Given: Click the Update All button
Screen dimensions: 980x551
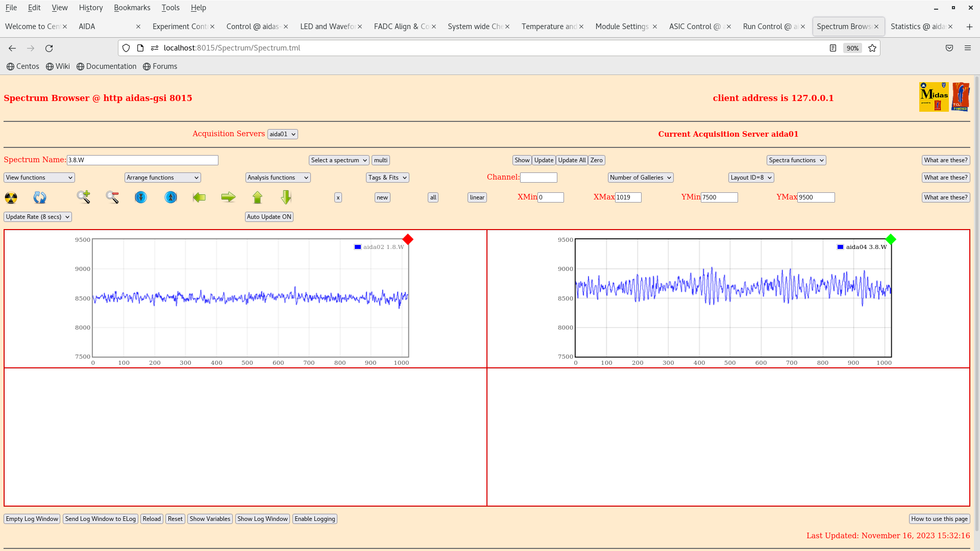Looking at the screenshot, I should tap(572, 160).
